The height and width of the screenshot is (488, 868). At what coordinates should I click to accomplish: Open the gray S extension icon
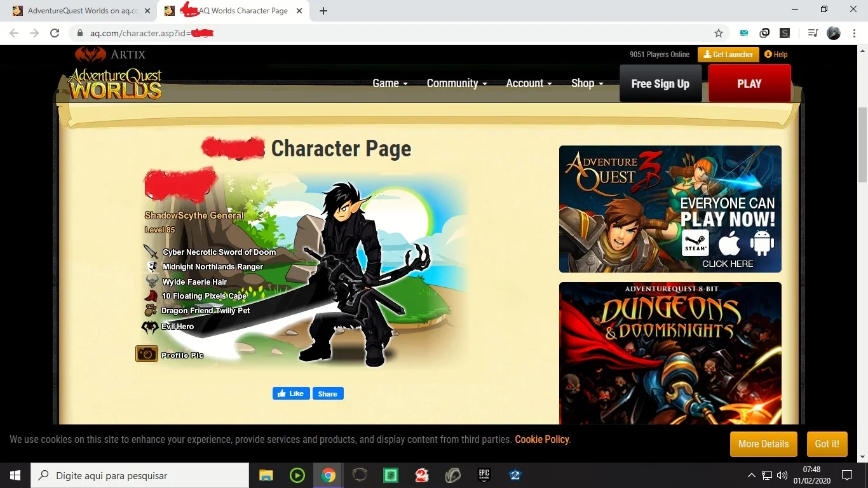pyautogui.click(x=785, y=33)
